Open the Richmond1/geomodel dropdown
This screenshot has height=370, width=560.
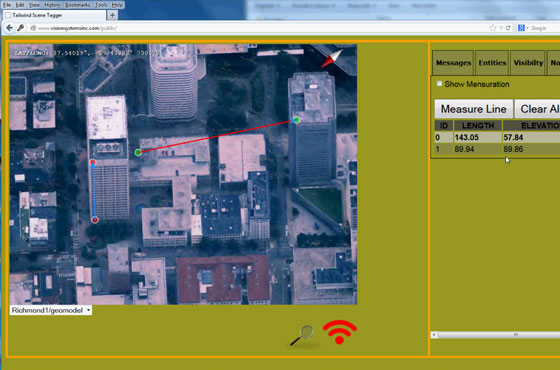point(50,310)
